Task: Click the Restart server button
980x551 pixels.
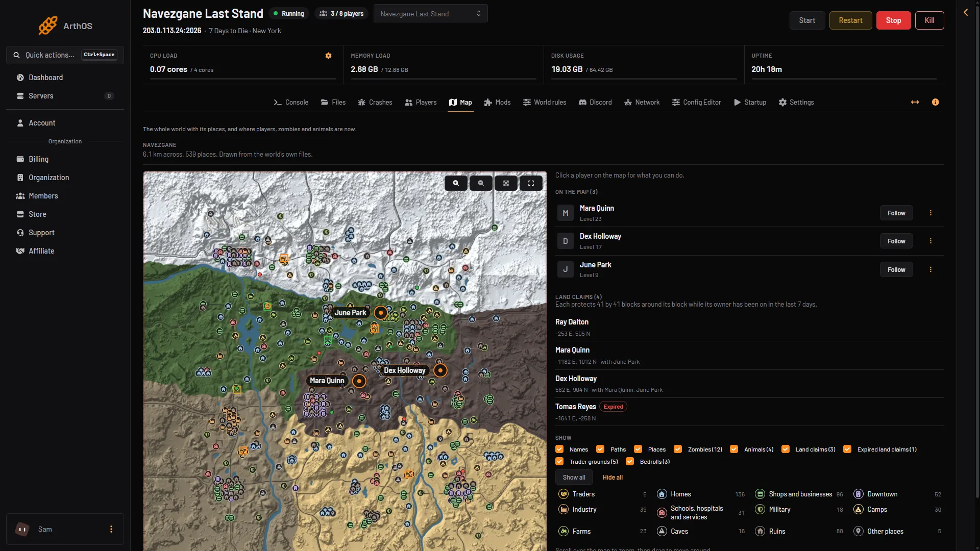Action: click(x=850, y=20)
